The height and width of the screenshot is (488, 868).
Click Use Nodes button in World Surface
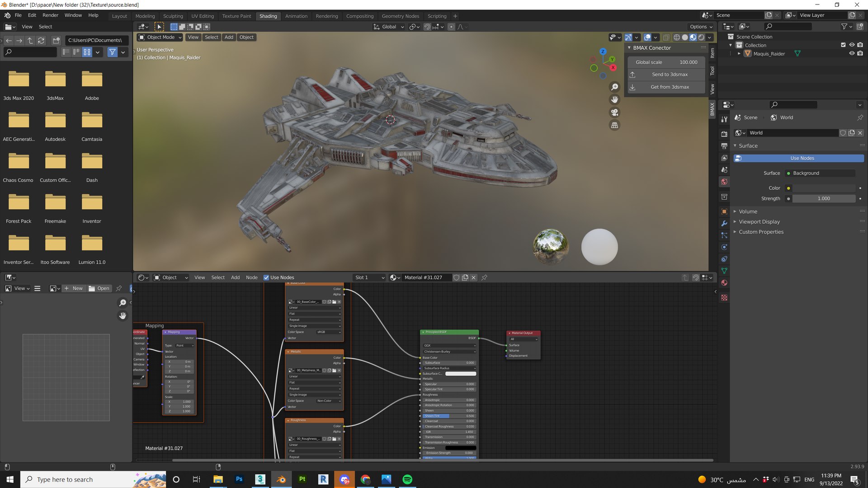(x=798, y=158)
